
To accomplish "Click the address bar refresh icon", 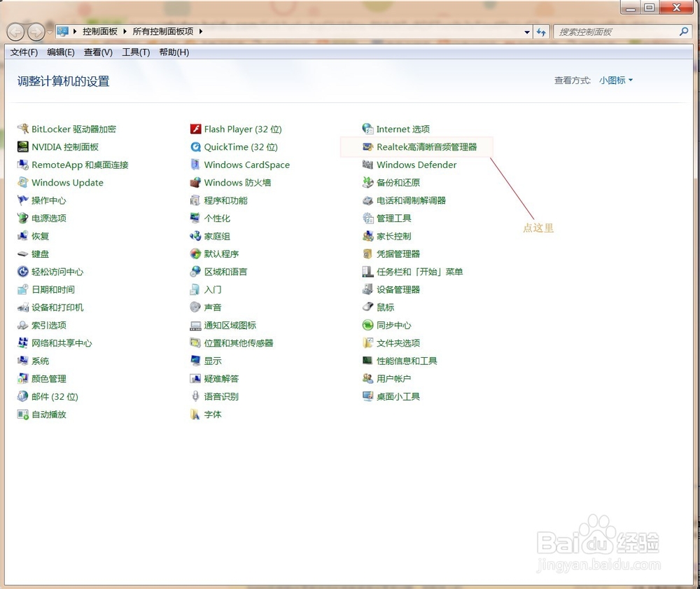I will [x=541, y=32].
